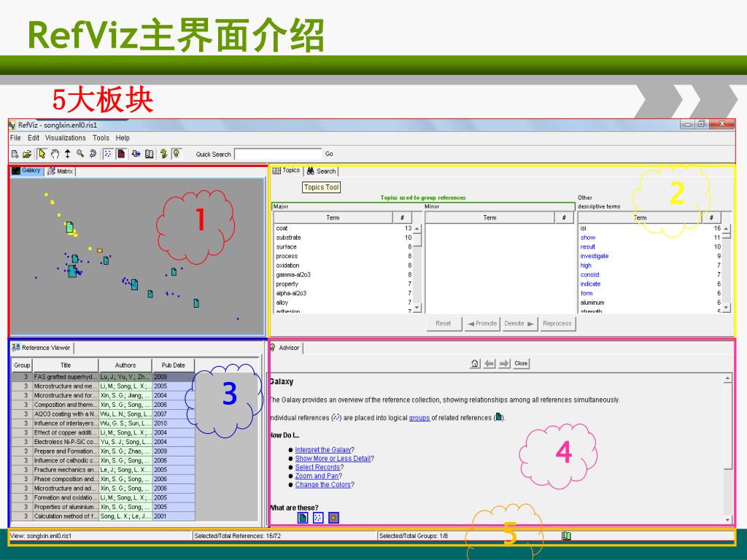Select the orange highlighted rectangle in the Galaxy
Viewport: 747px width, 560px height.
[100, 251]
